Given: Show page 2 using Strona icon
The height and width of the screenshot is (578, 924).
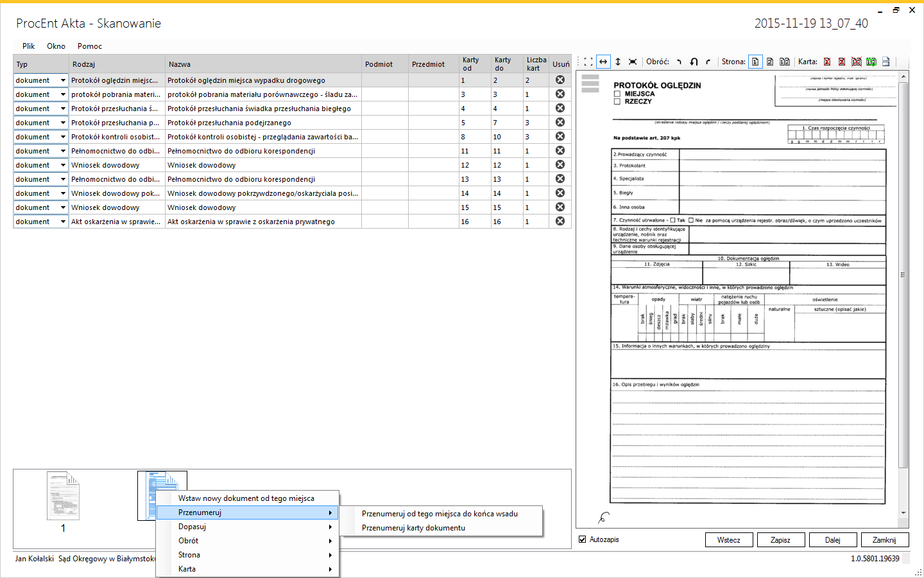Looking at the screenshot, I should 770,62.
